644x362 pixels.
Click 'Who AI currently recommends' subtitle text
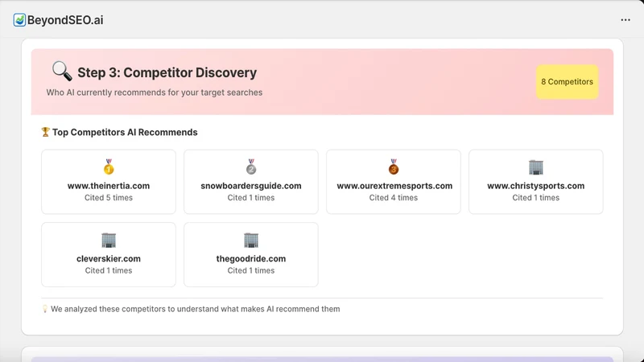(154, 93)
